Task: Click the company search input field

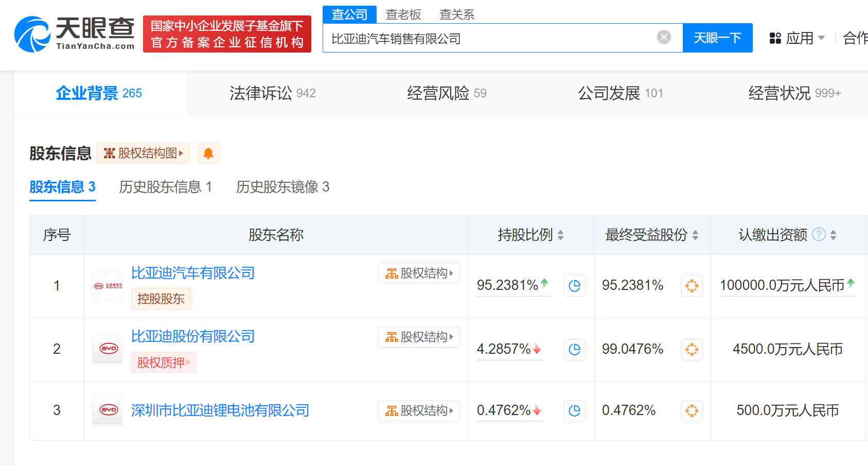Action: click(489, 38)
